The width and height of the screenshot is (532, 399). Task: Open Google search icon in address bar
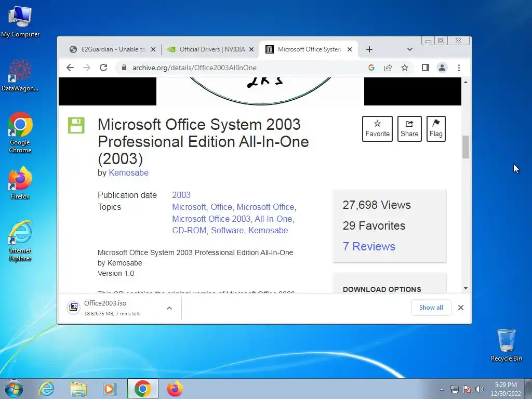371,68
